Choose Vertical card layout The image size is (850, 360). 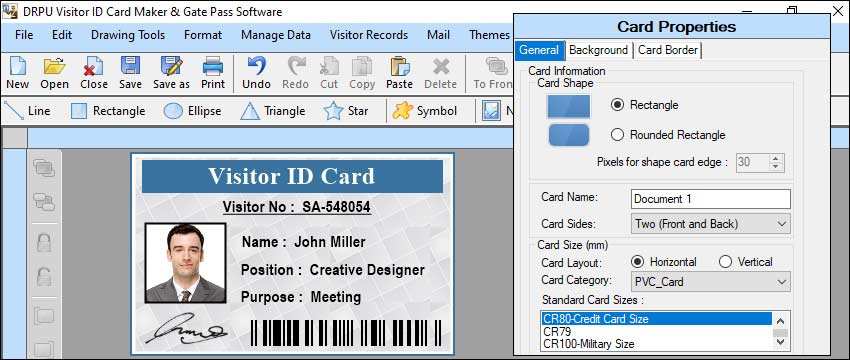[725, 262]
